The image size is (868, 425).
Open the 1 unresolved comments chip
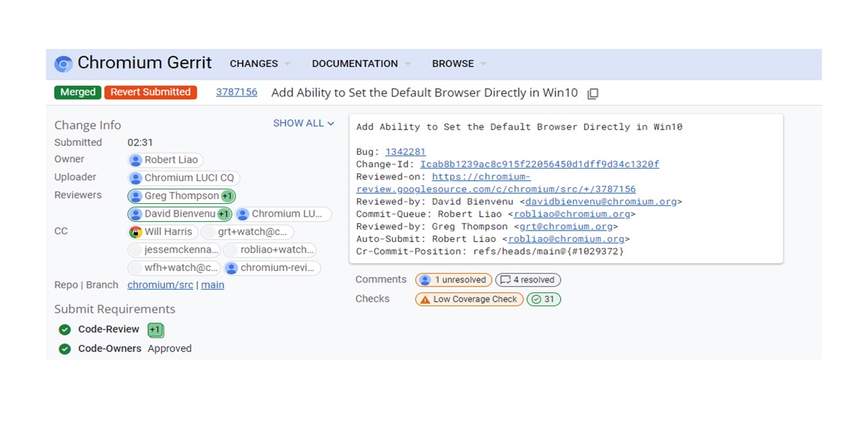(x=453, y=280)
